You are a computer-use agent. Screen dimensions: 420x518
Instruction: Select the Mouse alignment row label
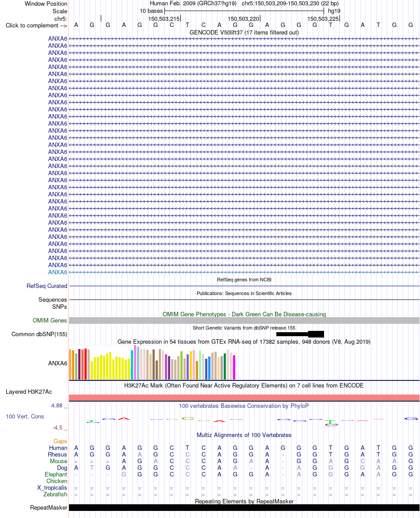pyautogui.click(x=58, y=461)
